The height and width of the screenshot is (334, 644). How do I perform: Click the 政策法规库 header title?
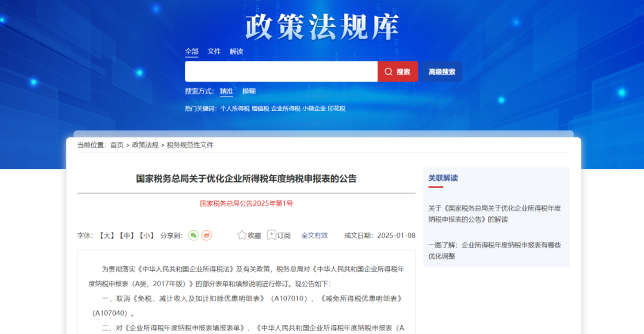[x=322, y=27]
